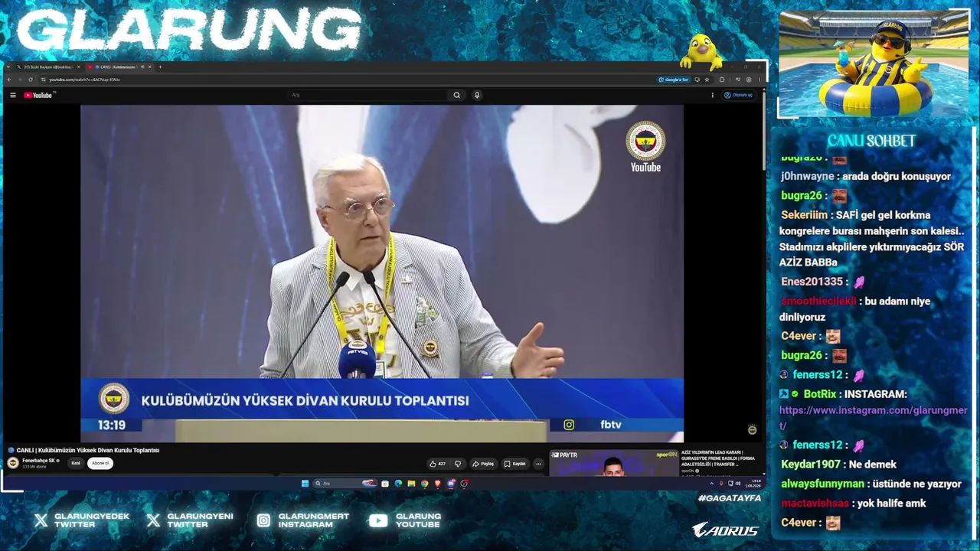The image size is (980, 551).
Task: Go back in the browser
Action: pos(9,80)
